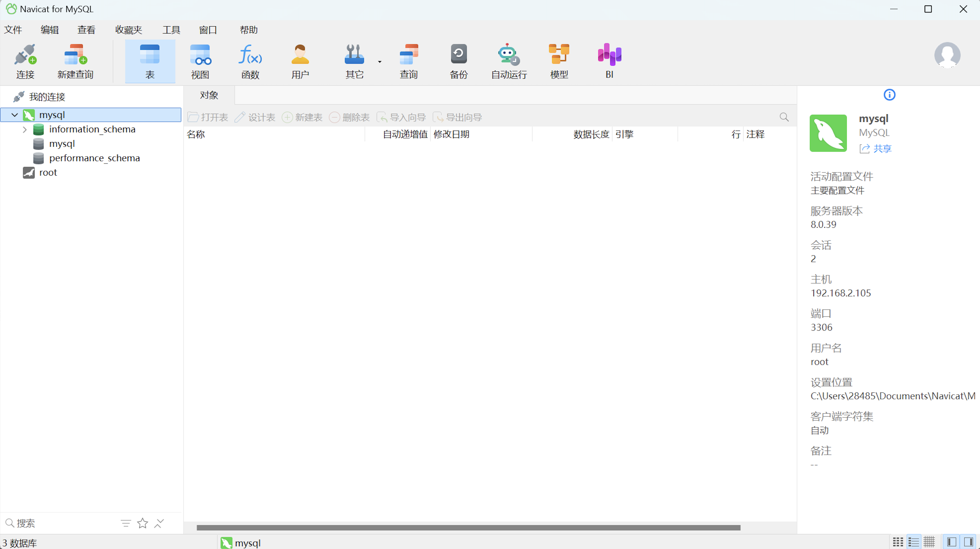The width and height of the screenshot is (980, 549).
Task: Open the 查询 query icon
Action: [x=409, y=61]
